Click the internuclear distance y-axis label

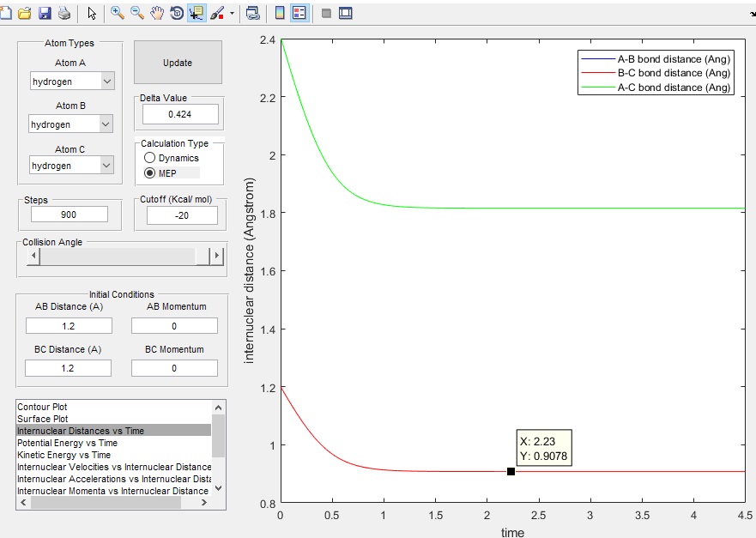click(249, 270)
